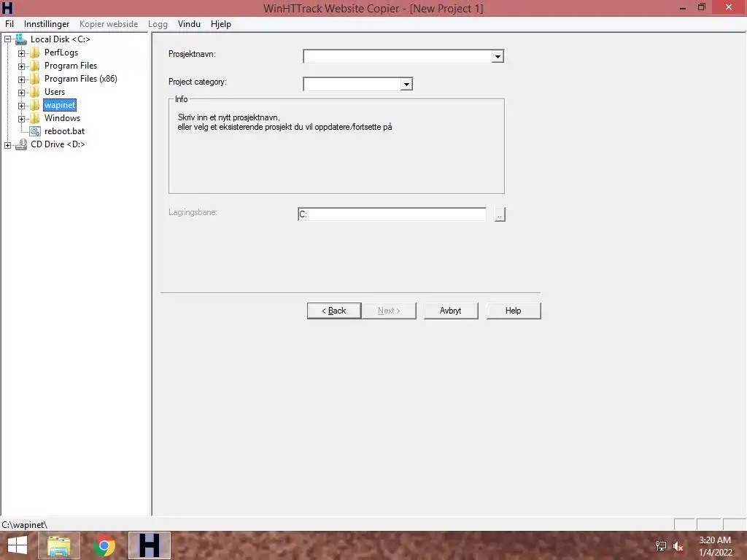The width and height of the screenshot is (747, 560).
Task: Click the browse button beside Lagringsbane
Action: pyautogui.click(x=500, y=215)
